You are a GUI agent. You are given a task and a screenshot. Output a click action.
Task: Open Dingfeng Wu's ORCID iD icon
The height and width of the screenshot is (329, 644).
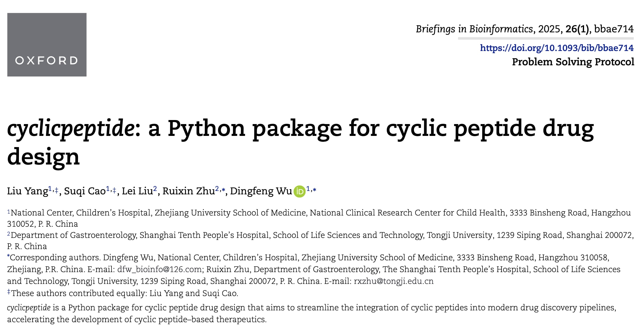(300, 192)
